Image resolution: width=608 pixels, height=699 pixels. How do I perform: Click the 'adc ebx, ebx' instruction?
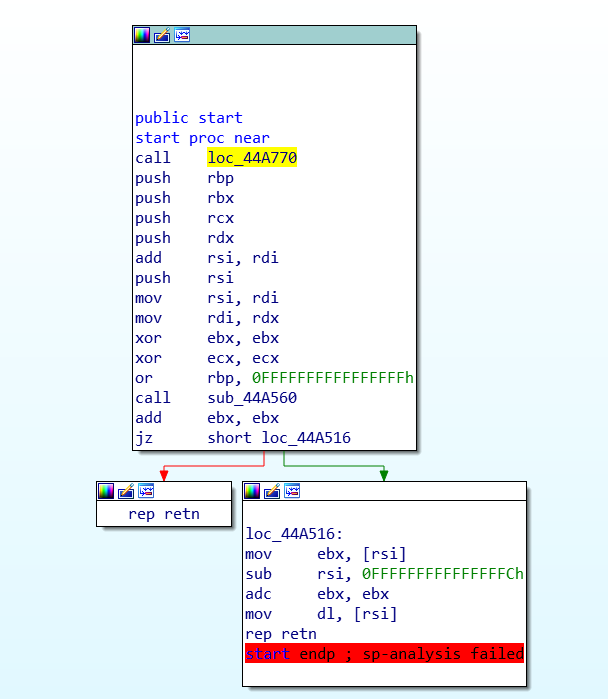tap(317, 594)
